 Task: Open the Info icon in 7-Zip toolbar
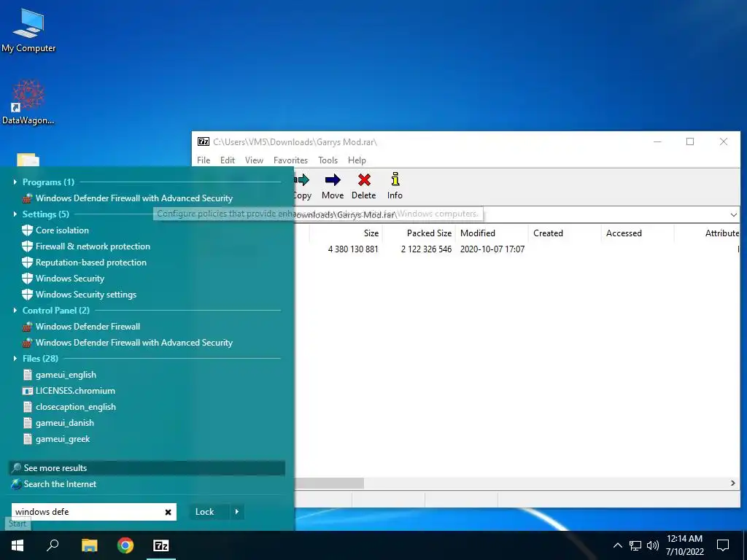[395, 179]
